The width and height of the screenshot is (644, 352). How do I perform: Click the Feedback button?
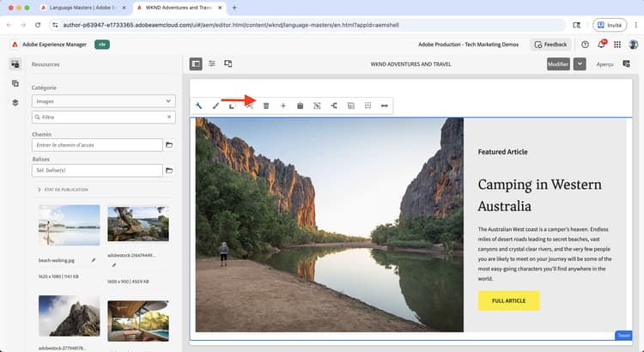[x=550, y=45]
